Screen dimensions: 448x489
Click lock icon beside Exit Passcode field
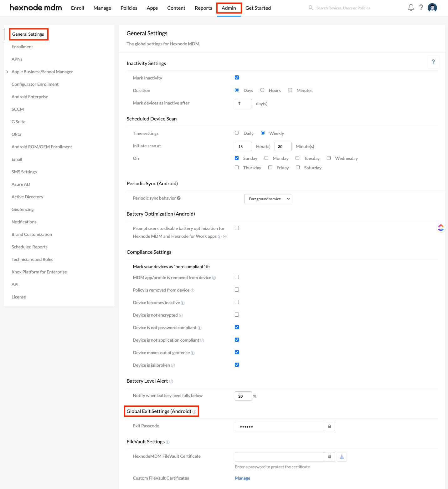coord(329,426)
